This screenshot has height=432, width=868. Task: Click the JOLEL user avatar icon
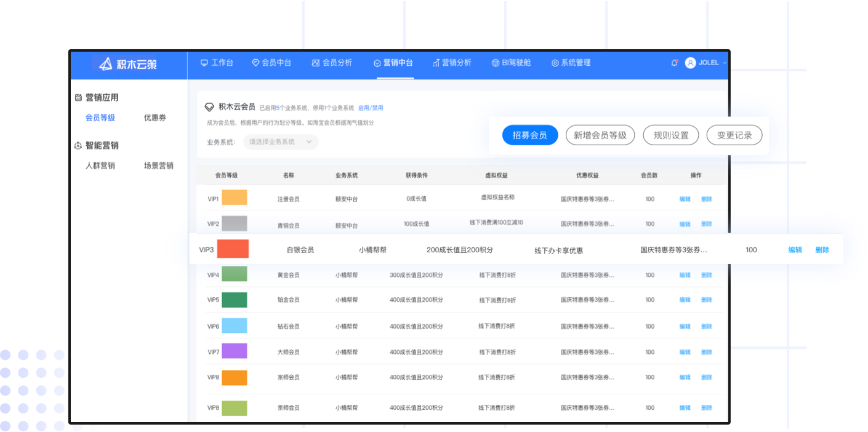tap(690, 63)
